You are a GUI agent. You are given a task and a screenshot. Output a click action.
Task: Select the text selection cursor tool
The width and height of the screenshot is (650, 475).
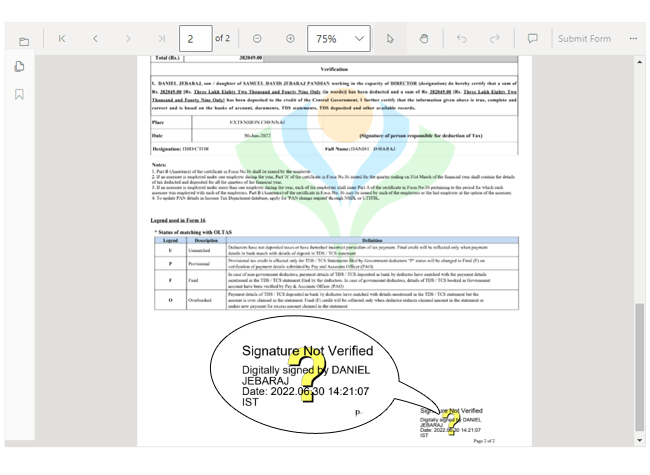390,39
